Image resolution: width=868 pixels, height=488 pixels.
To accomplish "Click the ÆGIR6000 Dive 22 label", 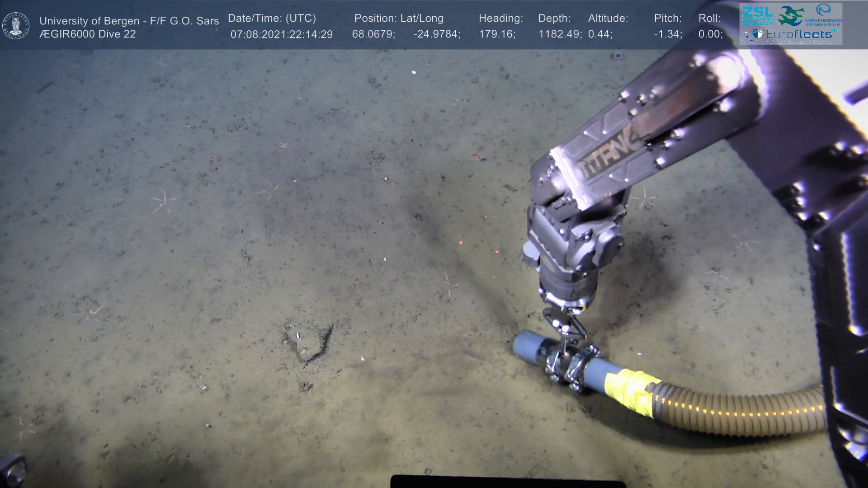I will tap(88, 34).
